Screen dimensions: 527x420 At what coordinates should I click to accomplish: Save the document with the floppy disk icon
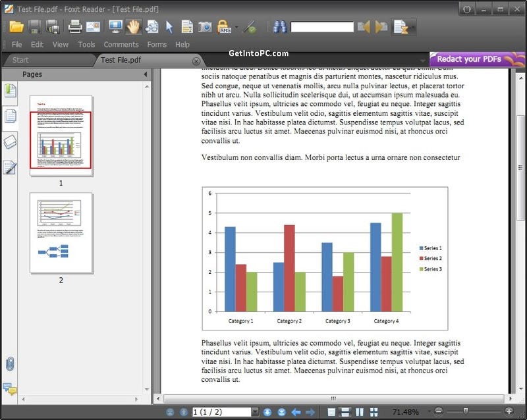34,27
